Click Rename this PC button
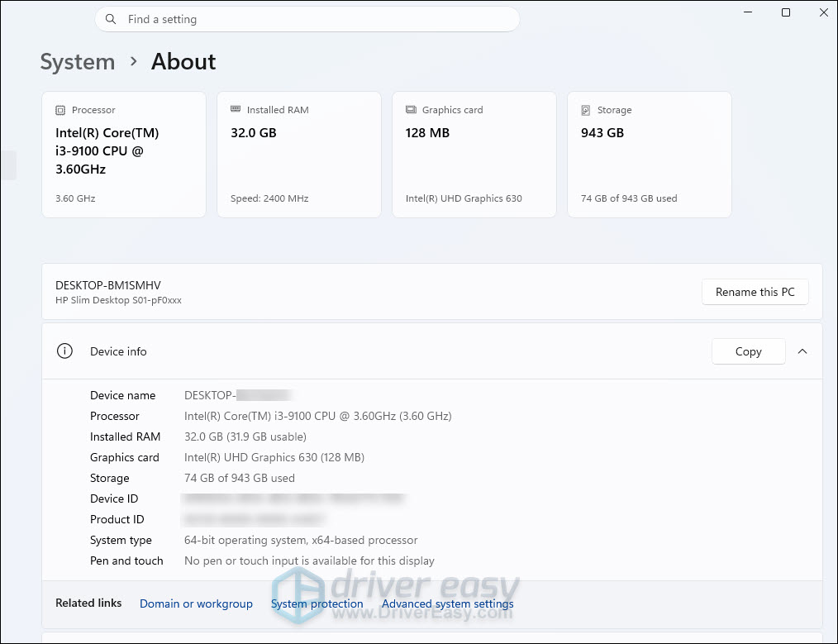Screen dimensions: 838x644 (x=755, y=292)
